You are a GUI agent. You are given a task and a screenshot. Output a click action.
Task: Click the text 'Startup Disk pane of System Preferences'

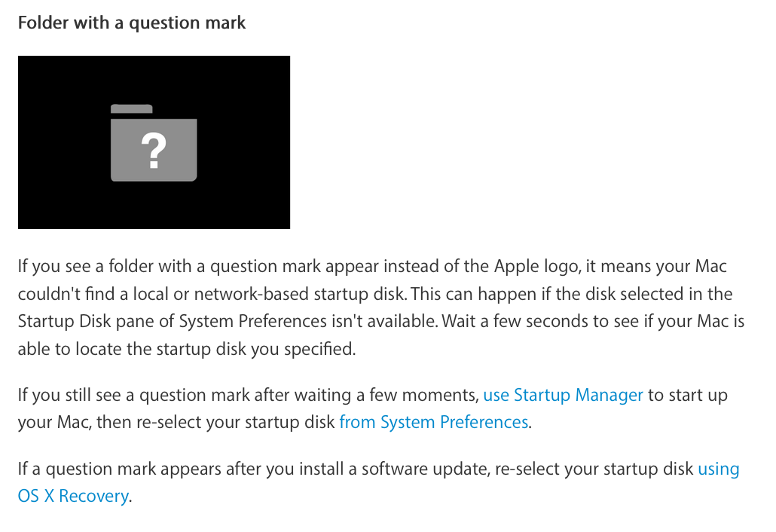pyautogui.click(x=173, y=321)
